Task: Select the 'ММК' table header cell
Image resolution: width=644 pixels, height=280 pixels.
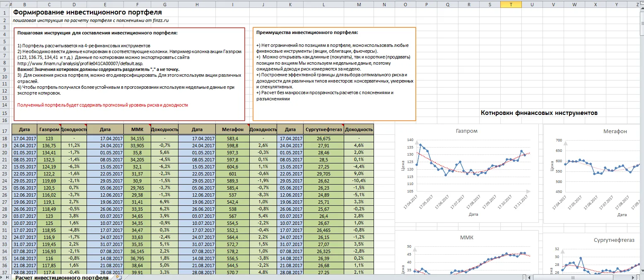Action: (137, 129)
